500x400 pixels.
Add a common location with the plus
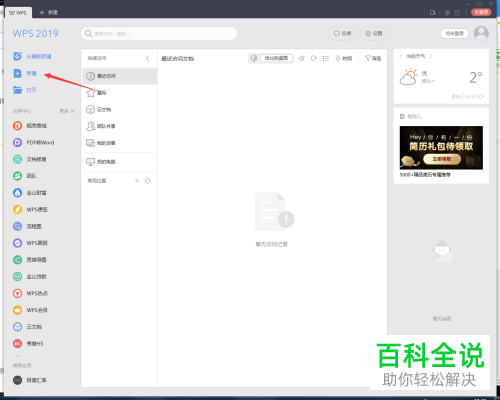click(137, 181)
